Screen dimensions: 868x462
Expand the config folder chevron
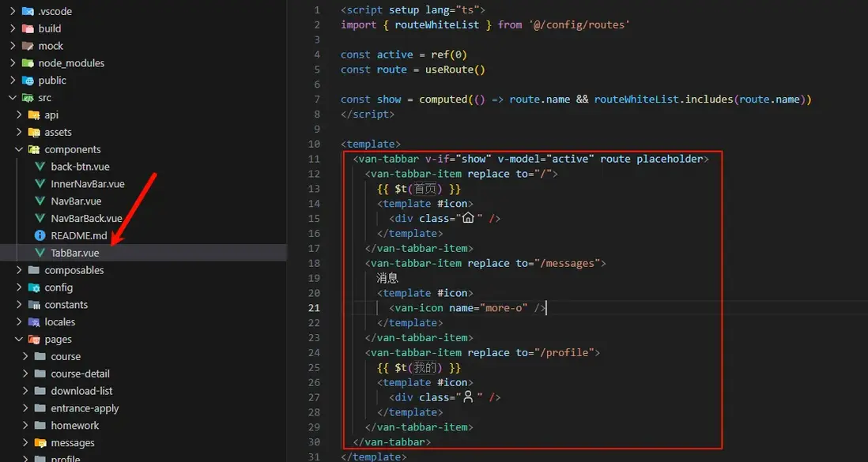coord(19,287)
